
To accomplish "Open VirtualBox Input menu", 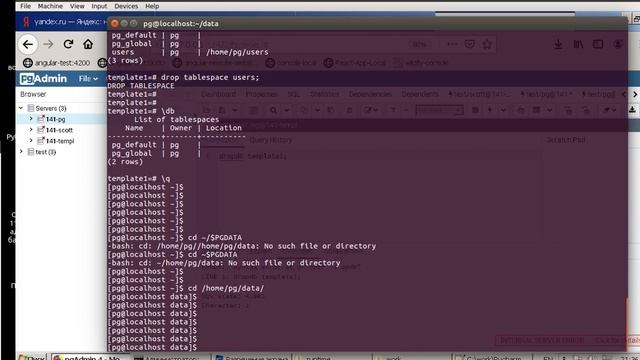I will click(99, 6).
